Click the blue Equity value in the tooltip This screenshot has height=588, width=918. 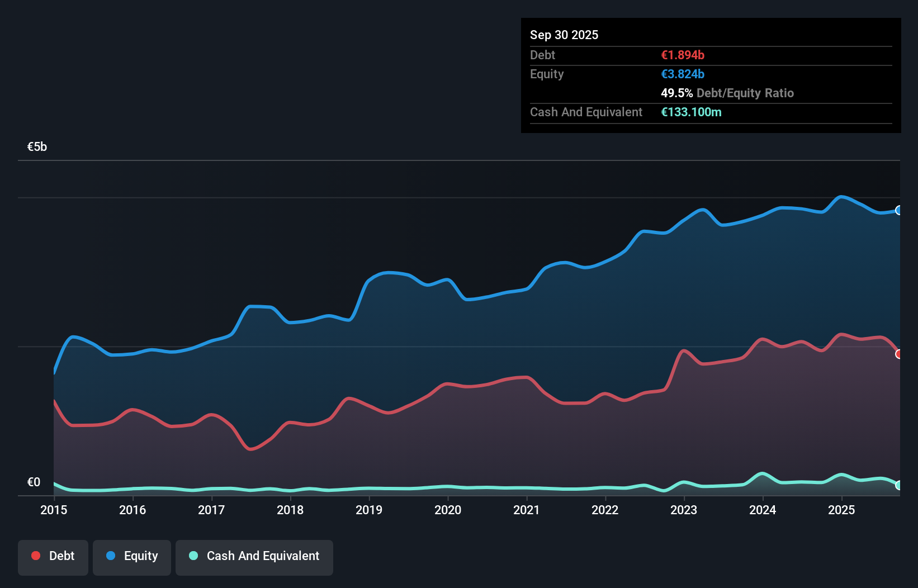[682, 74]
